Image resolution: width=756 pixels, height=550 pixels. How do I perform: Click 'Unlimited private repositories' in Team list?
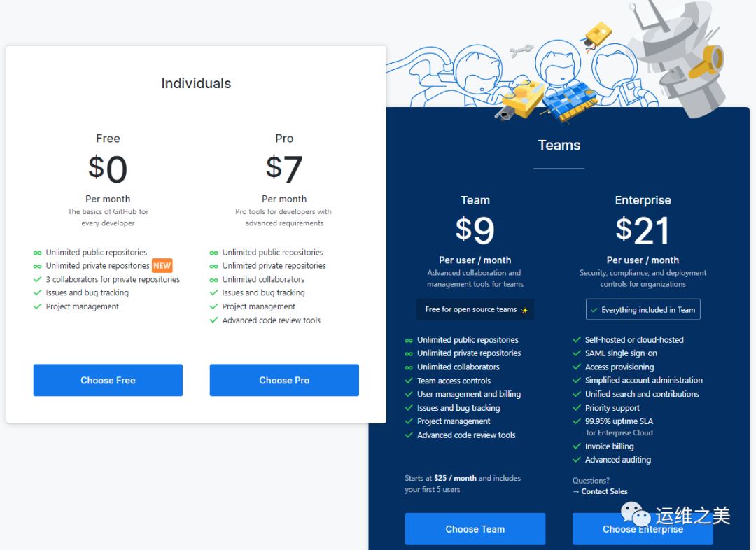(469, 353)
